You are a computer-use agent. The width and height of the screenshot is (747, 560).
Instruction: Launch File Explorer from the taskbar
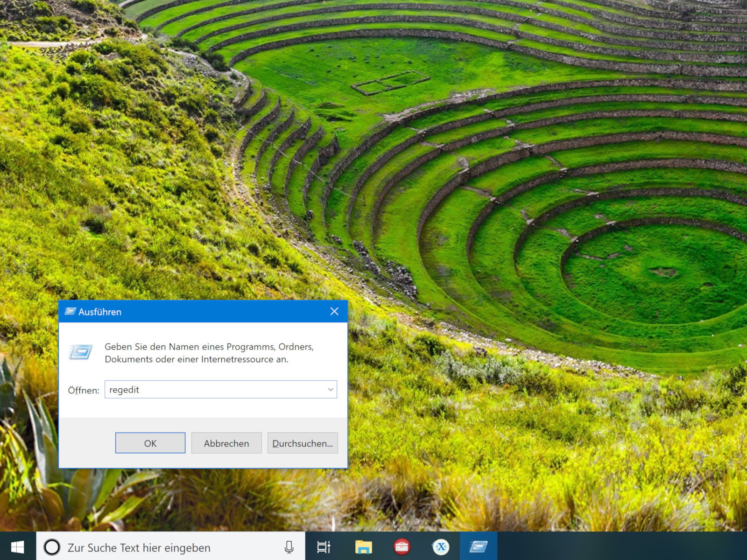tap(363, 547)
